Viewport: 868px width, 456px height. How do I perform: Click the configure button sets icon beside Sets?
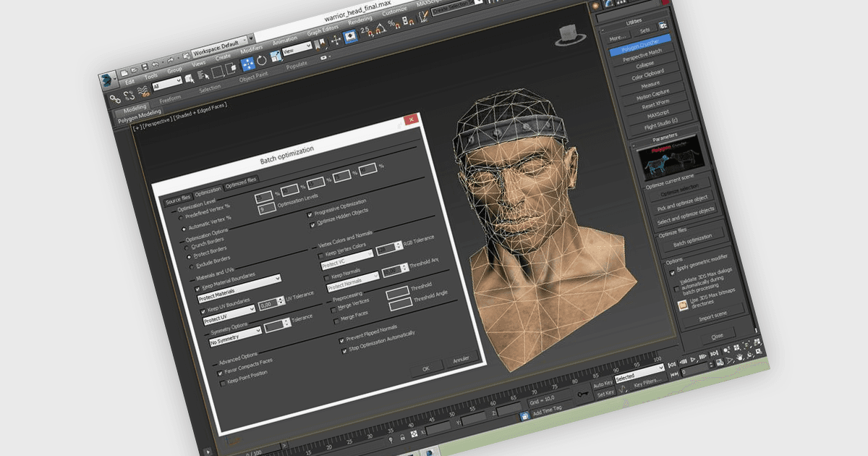[x=663, y=25]
